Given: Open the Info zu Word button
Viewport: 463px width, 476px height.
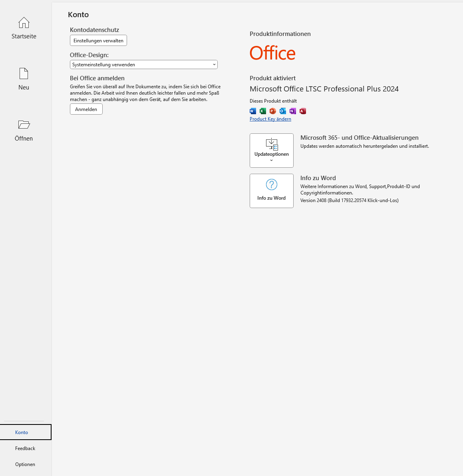Looking at the screenshot, I should pyautogui.click(x=272, y=191).
